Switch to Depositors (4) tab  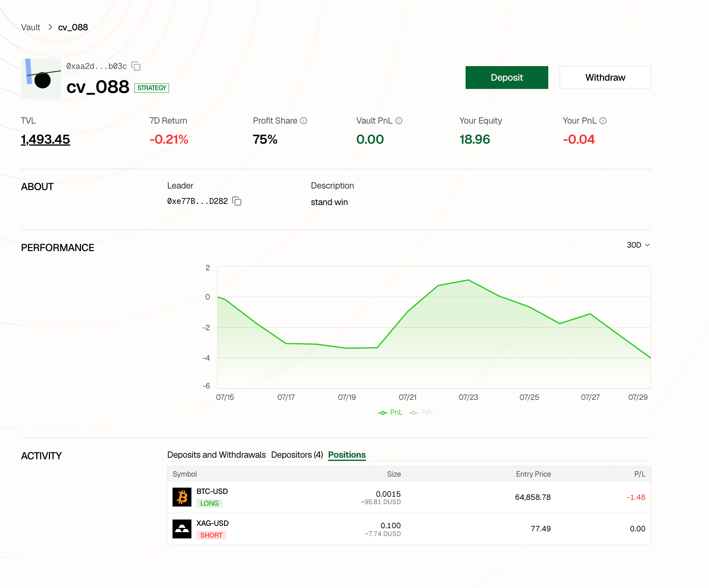pos(297,455)
